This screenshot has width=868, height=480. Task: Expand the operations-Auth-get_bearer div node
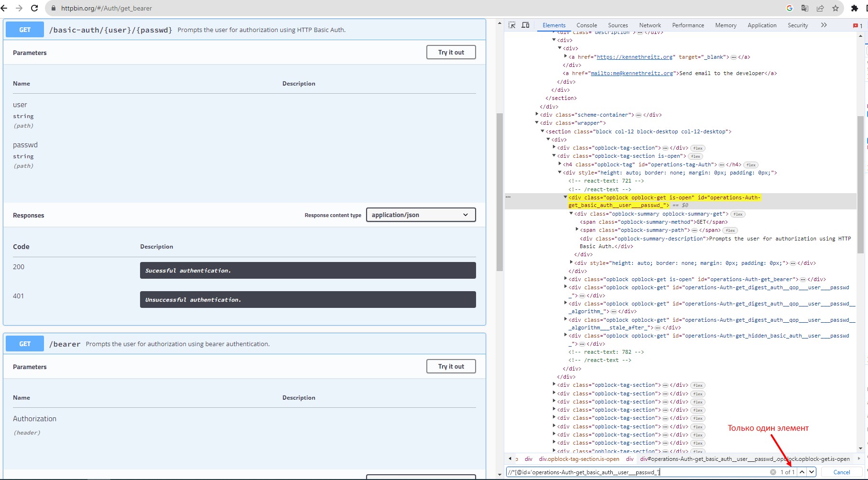[565, 279]
